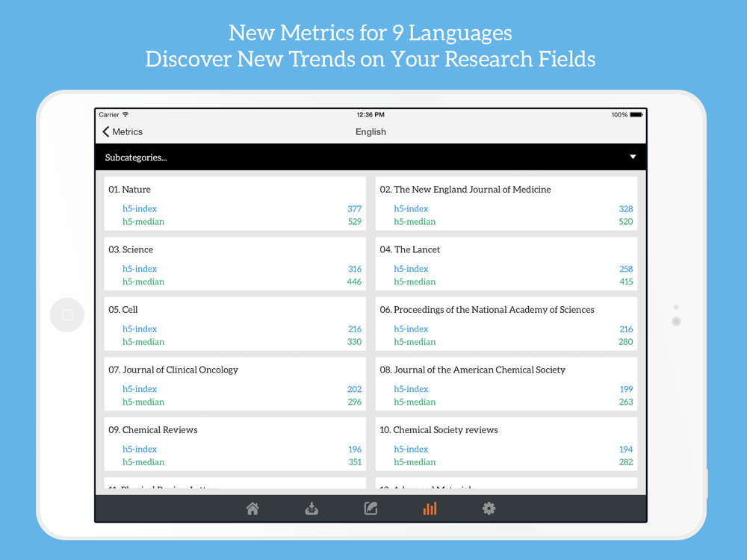Click Cell's h5-index label
Image resolution: width=747 pixels, height=560 pixels.
coord(140,329)
